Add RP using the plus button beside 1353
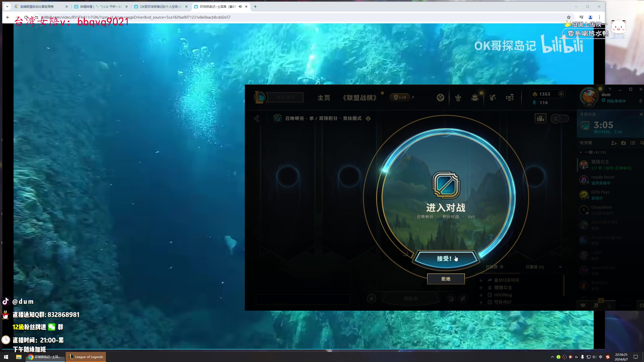 pyautogui.click(x=561, y=94)
